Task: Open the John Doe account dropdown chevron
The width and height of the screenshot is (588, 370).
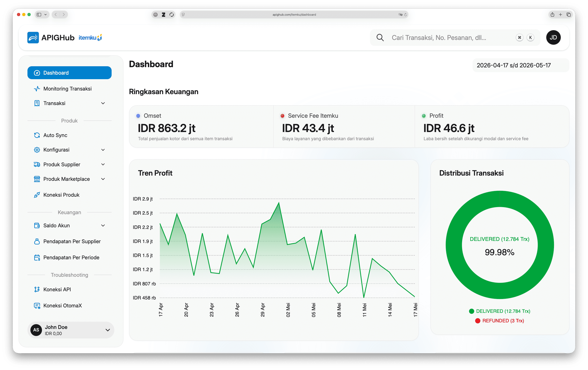Action: pos(108,330)
